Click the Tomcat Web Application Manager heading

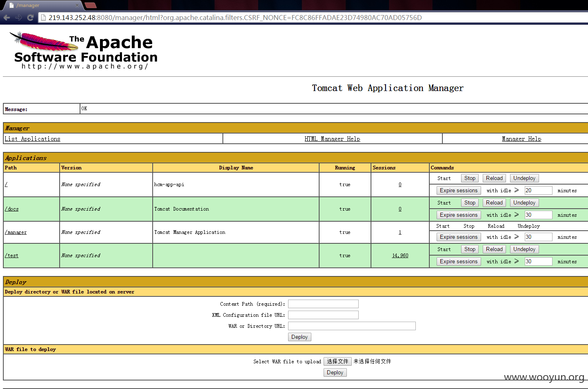388,88
